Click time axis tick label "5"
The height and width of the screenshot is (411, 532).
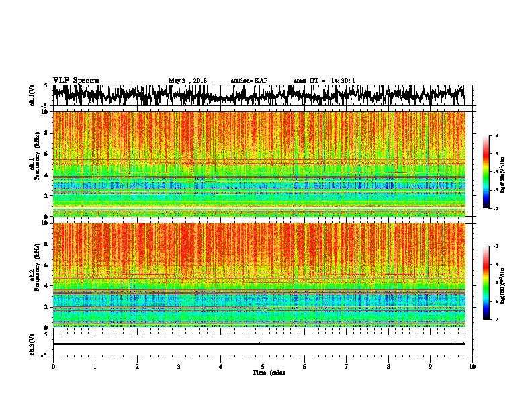[263, 367]
